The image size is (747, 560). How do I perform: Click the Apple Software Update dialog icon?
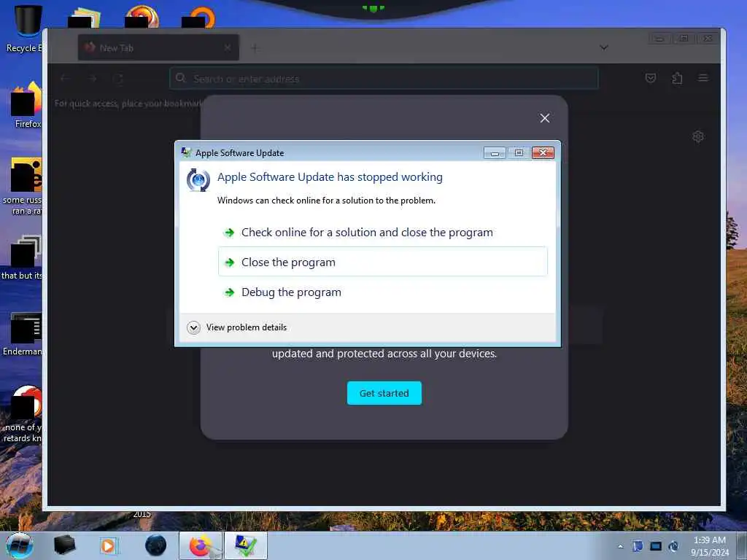(186, 152)
